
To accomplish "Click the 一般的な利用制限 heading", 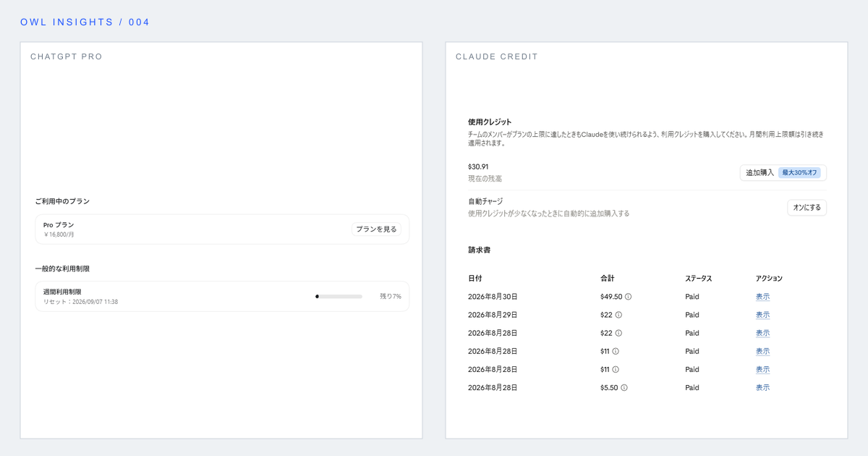I will 62,269.
